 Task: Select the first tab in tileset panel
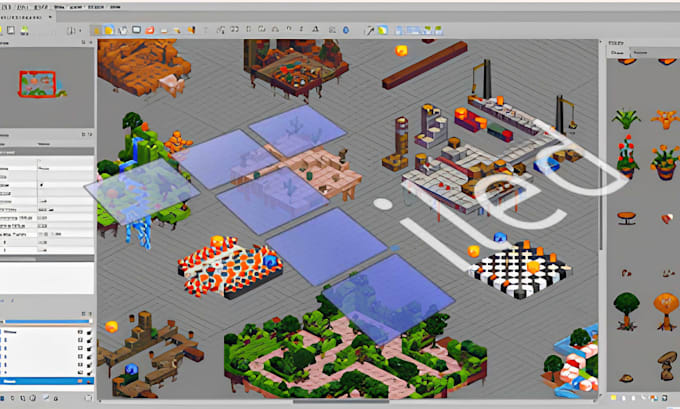[x=618, y=52]
